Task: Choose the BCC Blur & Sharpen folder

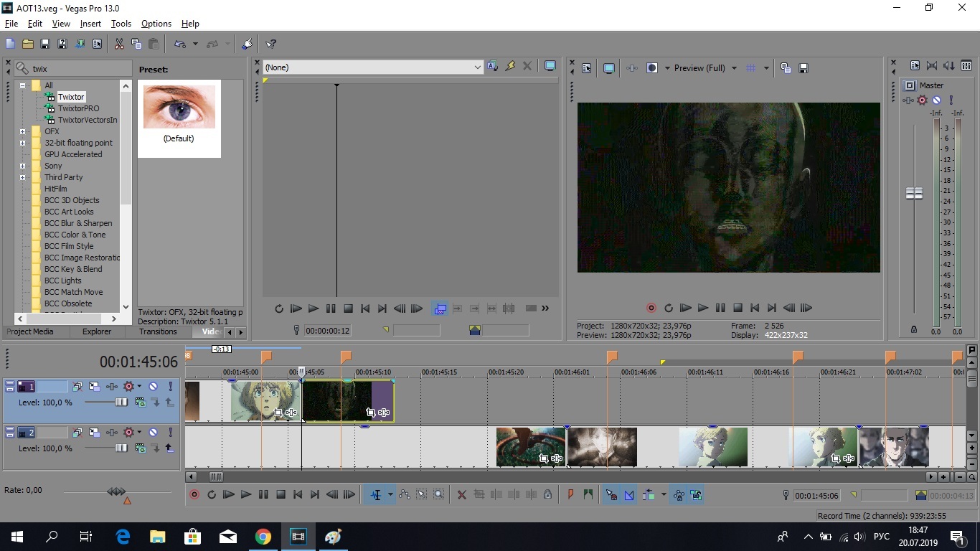Action: [78, 223]
